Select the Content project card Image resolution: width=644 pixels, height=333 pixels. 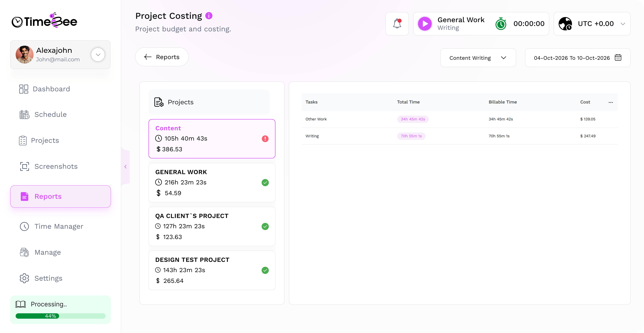(x=212, y=139)
